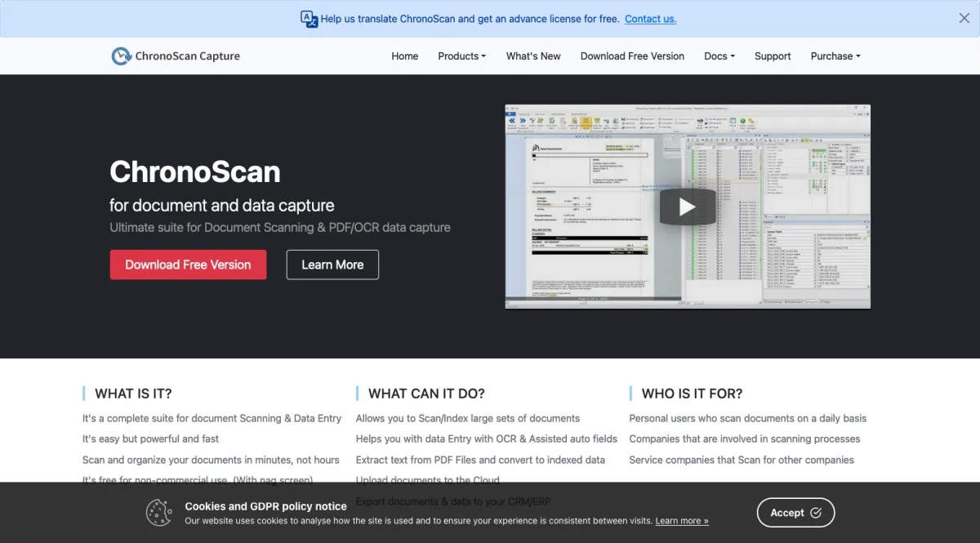Click the red Download Free Version button
Screen dimensions: 980x543
pos(188,265)
